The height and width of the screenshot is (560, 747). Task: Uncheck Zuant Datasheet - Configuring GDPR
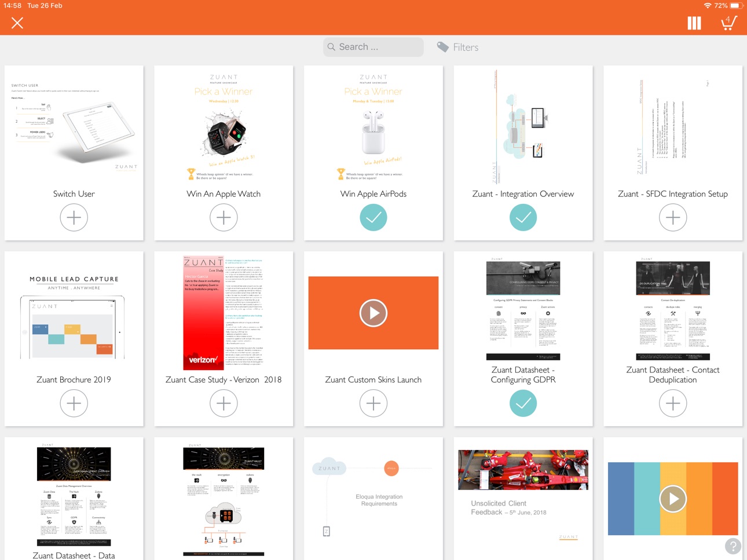[523, 404]
